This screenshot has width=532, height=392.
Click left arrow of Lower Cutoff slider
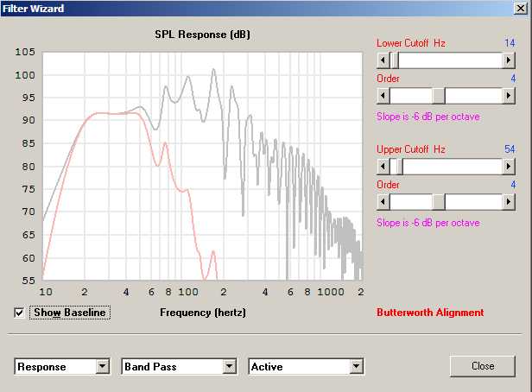pos(383,60)
